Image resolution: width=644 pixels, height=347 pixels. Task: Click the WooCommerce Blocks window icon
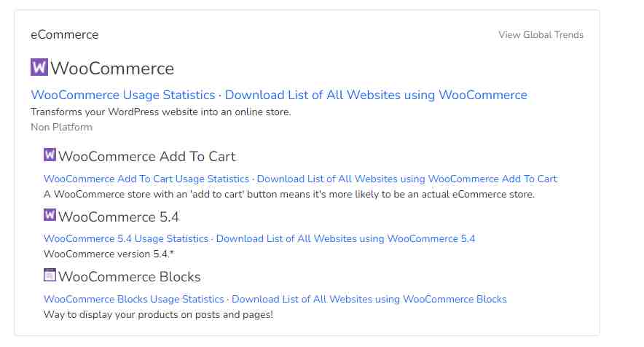[50, 275]
